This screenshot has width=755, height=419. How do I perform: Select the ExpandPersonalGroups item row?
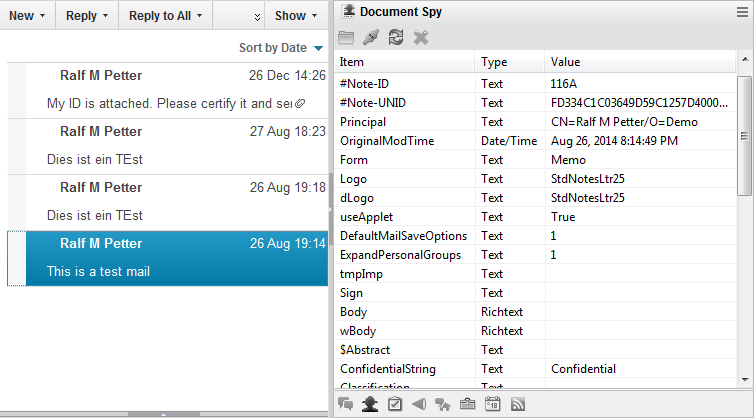[535, 255]
